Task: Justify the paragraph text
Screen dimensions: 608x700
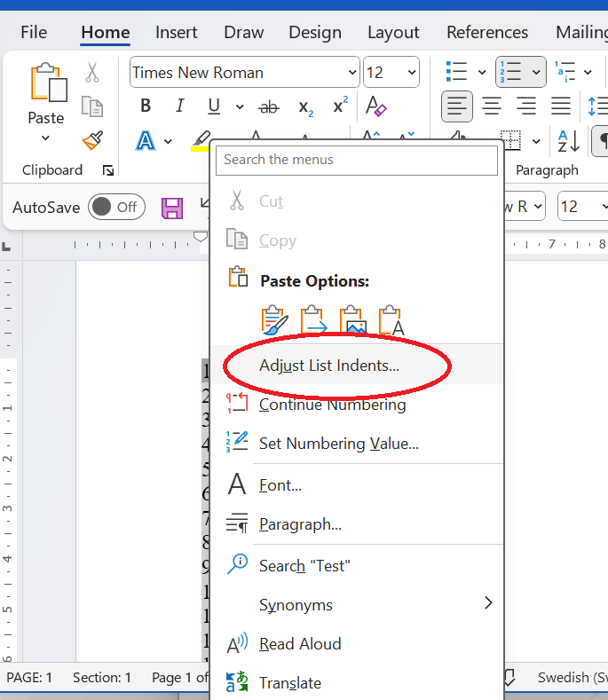Action: (561, 106)
